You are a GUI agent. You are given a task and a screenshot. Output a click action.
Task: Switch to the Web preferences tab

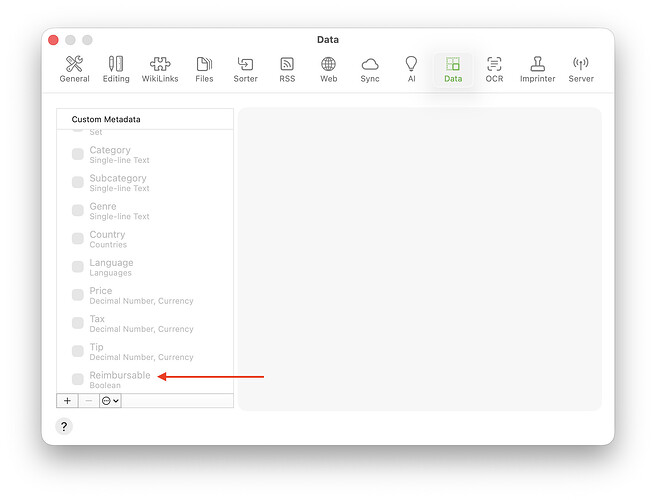coord(328,69)
